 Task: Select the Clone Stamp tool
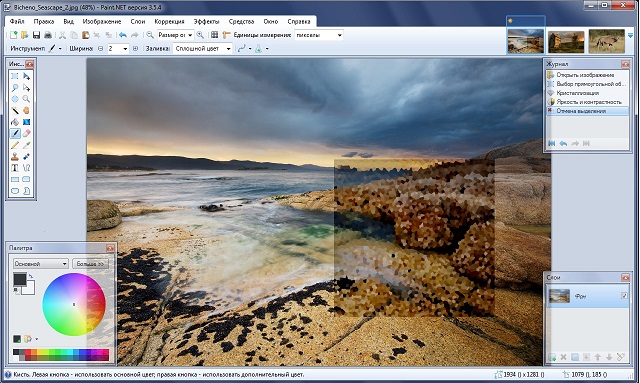coord(15,156)
